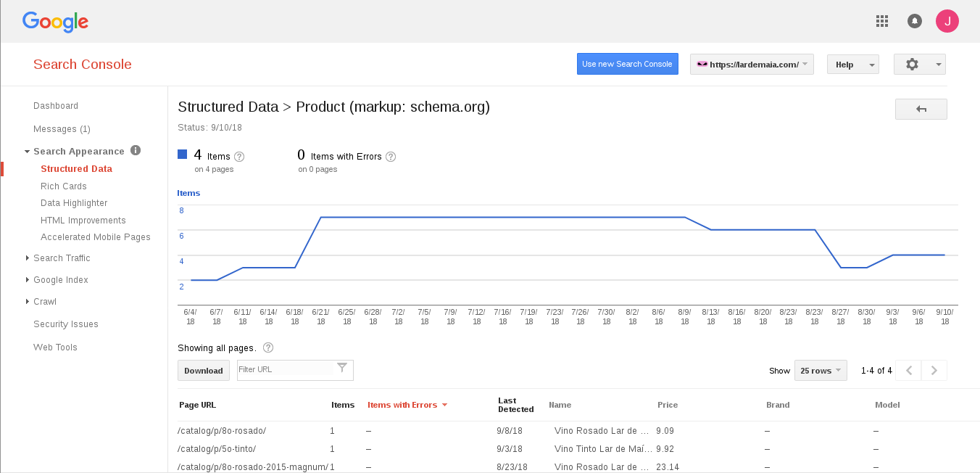Image resolution: width=980 pixels, height=473 pixels.
Task: Click the Brand column header
Action: 778,405
